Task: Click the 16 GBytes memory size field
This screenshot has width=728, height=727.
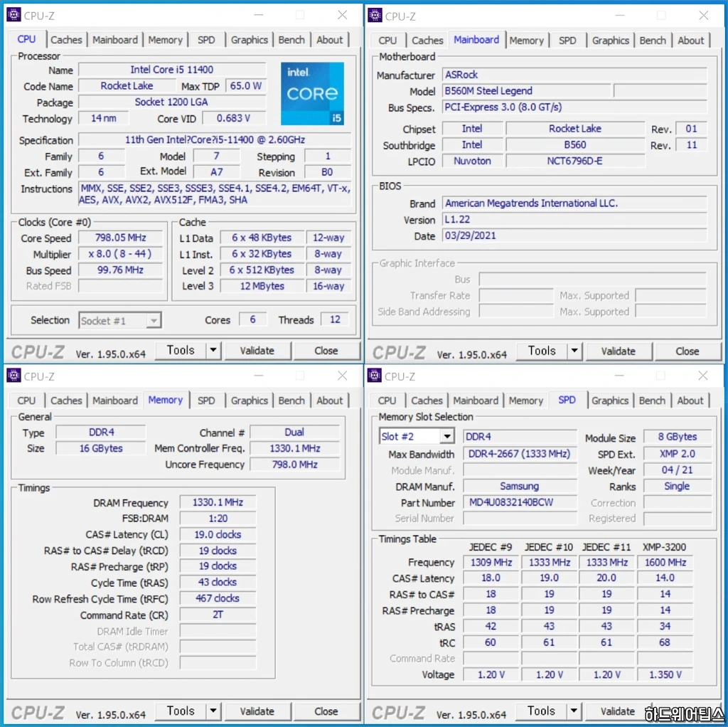Action: [101, 448]
